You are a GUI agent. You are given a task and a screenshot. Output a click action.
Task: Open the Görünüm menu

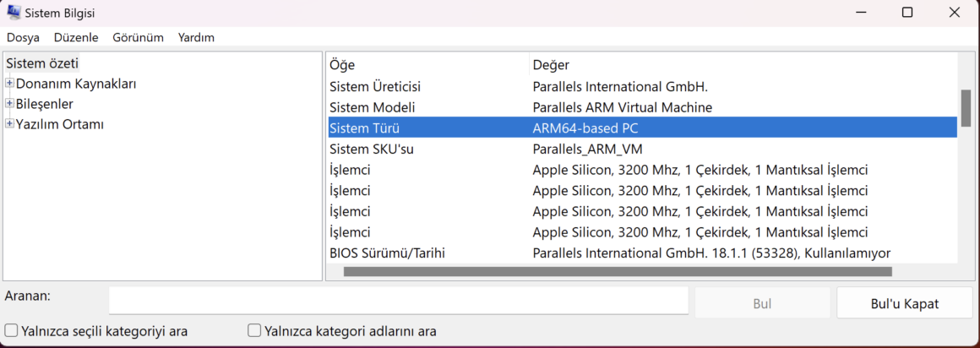tap(138, 37)
